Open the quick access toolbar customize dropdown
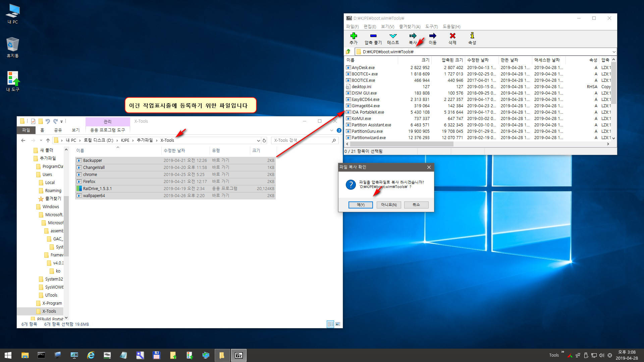 61,122
